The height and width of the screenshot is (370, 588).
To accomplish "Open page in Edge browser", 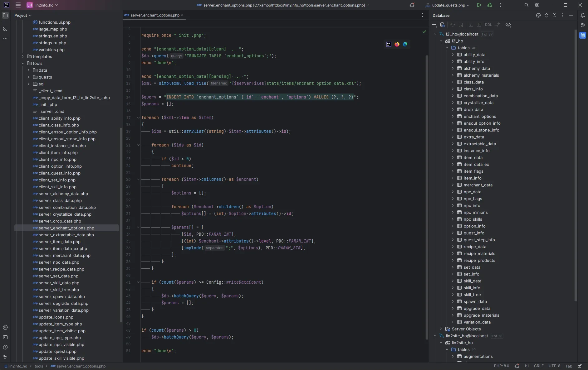I will [405, 44].
